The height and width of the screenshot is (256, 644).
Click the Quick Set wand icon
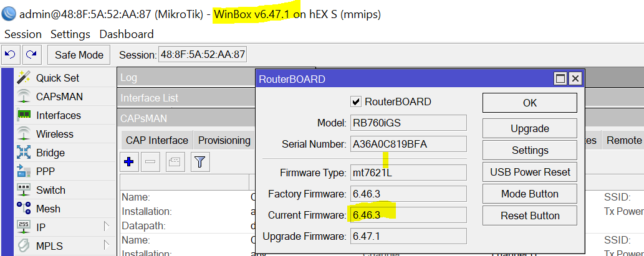[24, 77]
